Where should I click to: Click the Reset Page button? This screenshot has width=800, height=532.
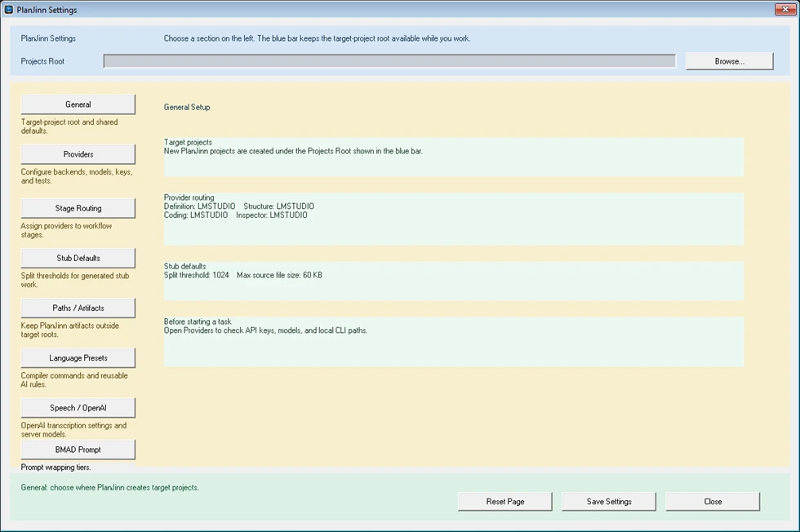click(x=505, y=501)
